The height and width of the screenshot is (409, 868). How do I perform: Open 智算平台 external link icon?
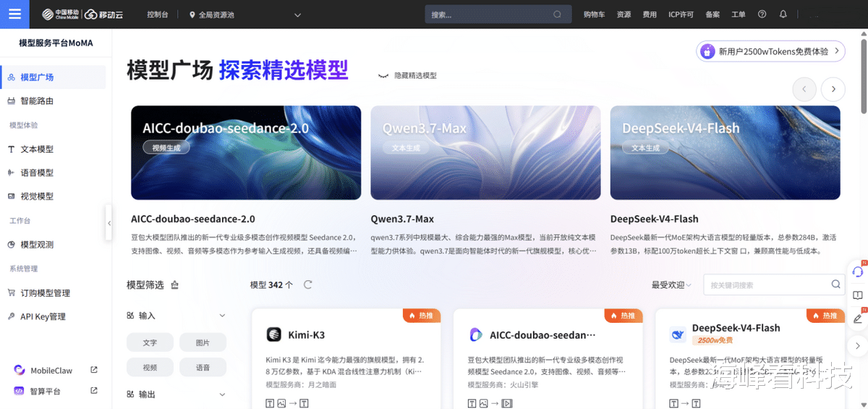click(x=94, y=391)
